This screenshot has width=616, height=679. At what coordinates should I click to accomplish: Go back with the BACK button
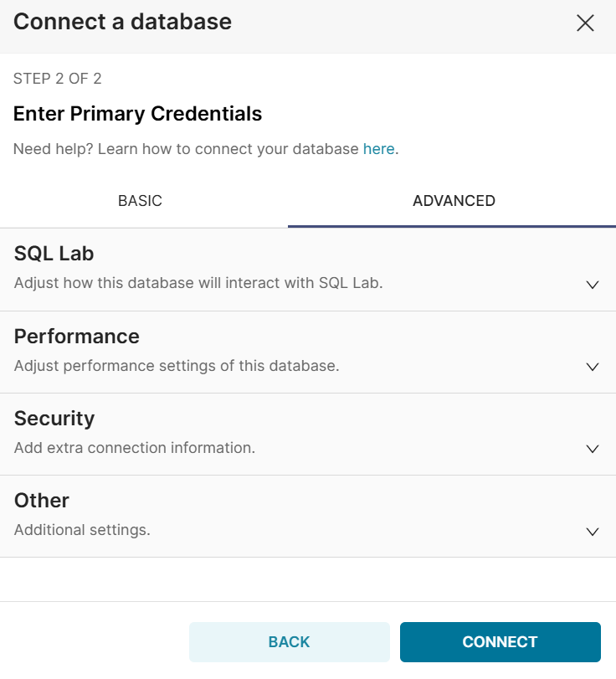(290, 642)
